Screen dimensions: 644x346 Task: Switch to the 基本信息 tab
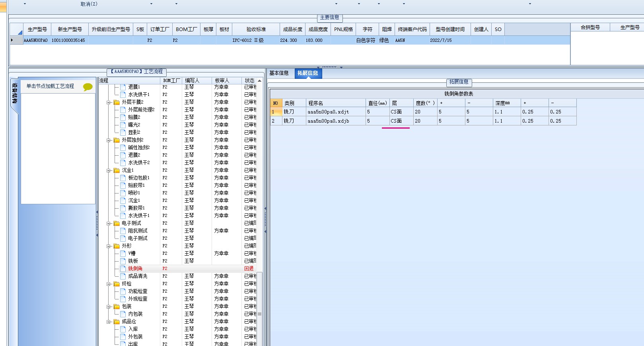pyautogui.click(x=279, y=73)
